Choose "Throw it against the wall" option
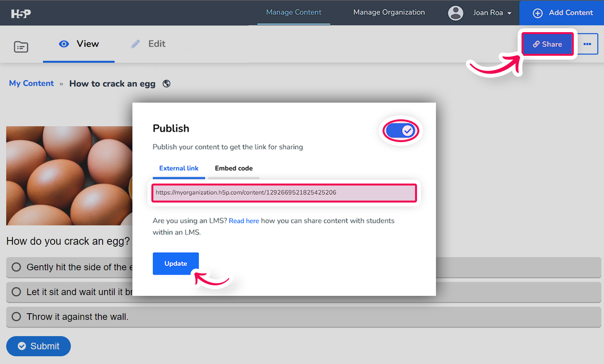The height and width of the screenshot is (364, 604). point(16,317)
